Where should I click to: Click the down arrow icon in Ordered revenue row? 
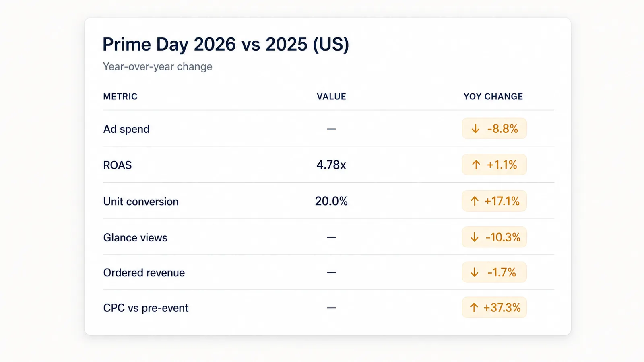(475, 272)
